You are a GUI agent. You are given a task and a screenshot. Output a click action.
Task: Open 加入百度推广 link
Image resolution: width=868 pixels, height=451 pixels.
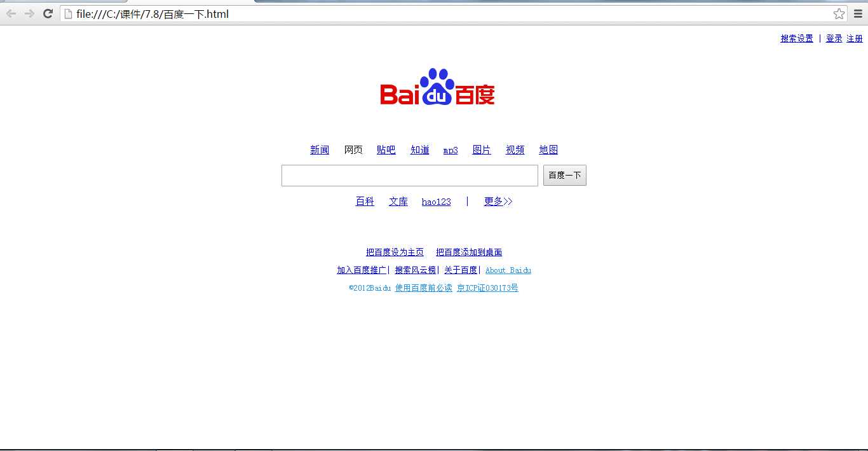[x=362, y=270]
